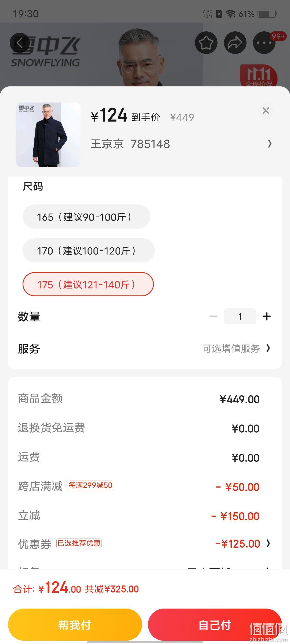Image resolution: width=290 pixels, height=644 pixels.
Task: Favorite the product with star icon
Action: pyautogui.click(x=206, y=43)
